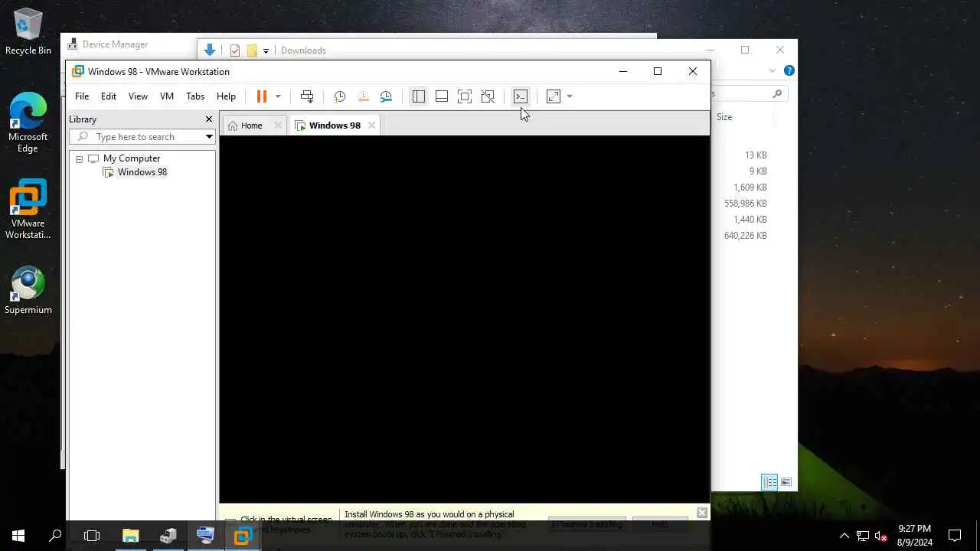
Task: Close the Library panel
Action: click(208, 119)
